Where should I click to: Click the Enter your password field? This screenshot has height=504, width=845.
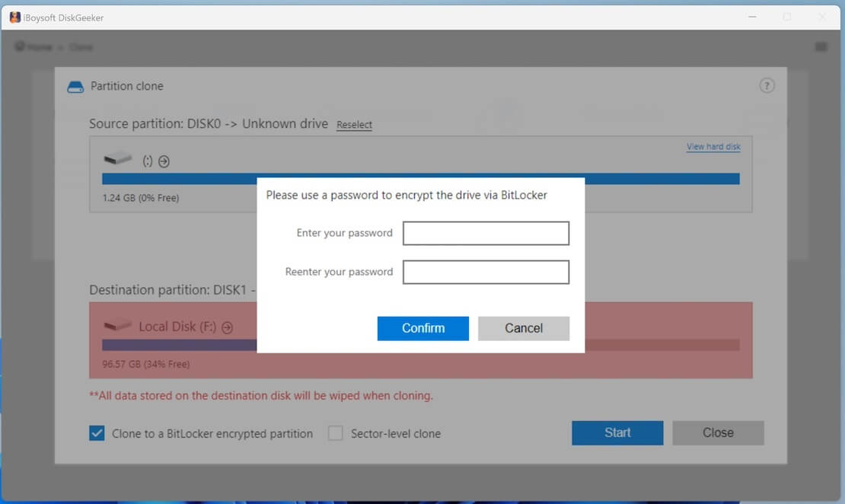(486, 233)
